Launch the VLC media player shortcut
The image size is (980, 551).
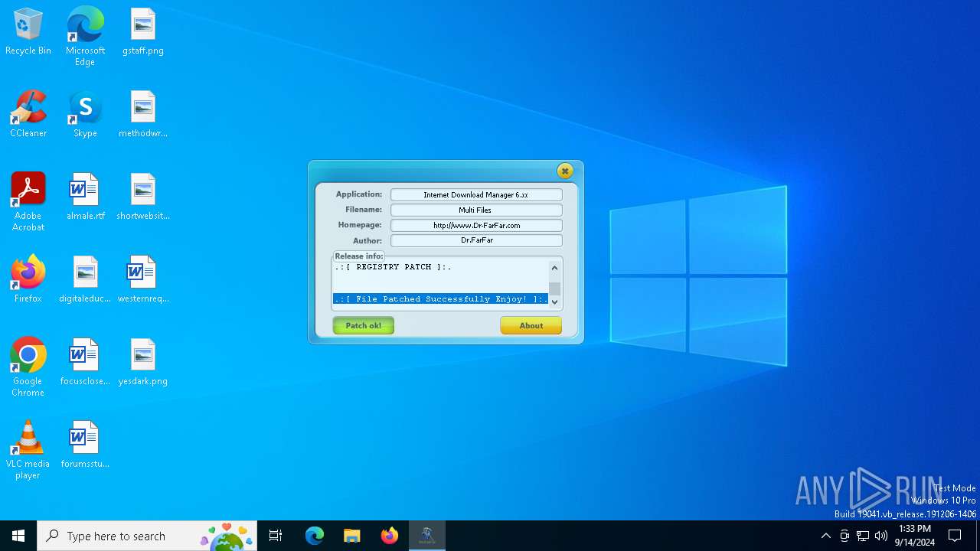[28, 450]
